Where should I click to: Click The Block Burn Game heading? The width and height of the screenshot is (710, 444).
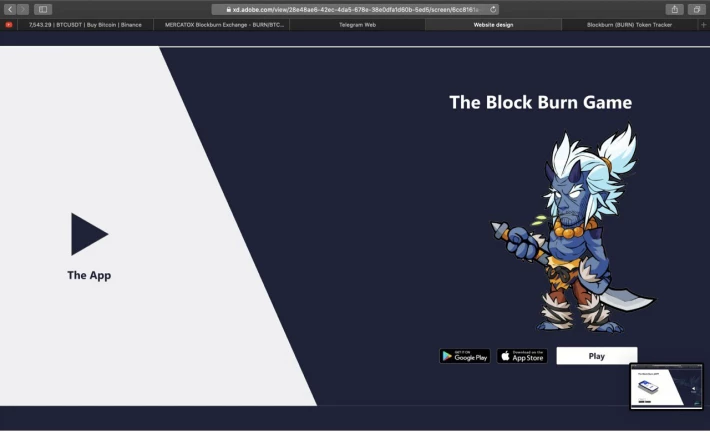tap(541, 102)
